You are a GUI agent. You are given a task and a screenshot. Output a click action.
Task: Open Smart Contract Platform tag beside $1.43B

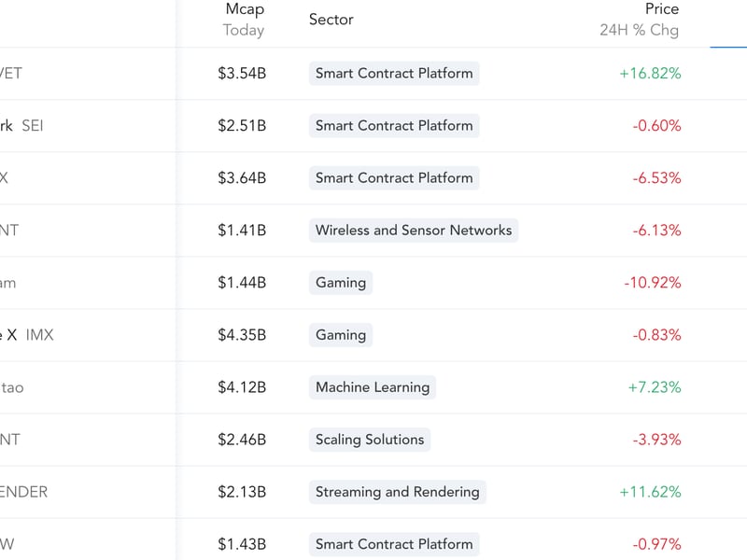(x=394, y=544)
